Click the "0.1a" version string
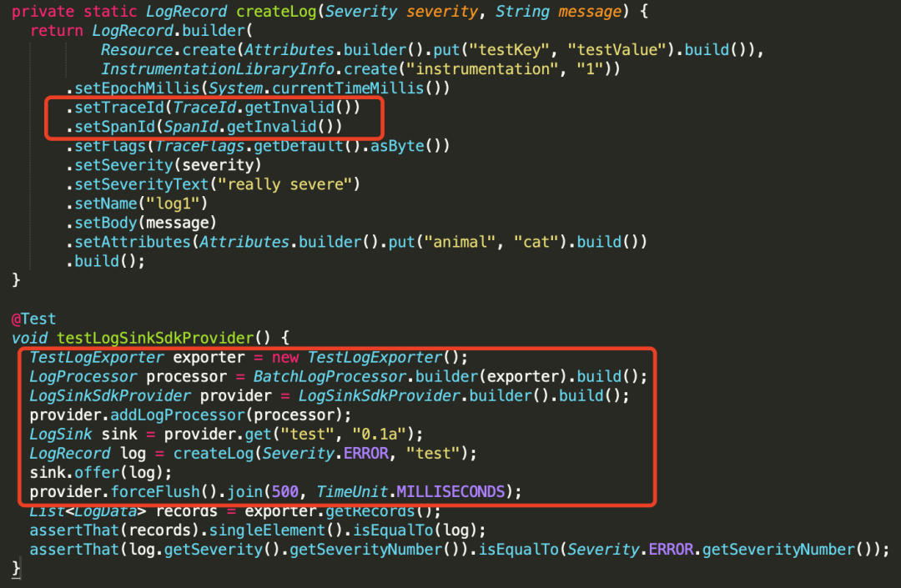 [380, 434]
